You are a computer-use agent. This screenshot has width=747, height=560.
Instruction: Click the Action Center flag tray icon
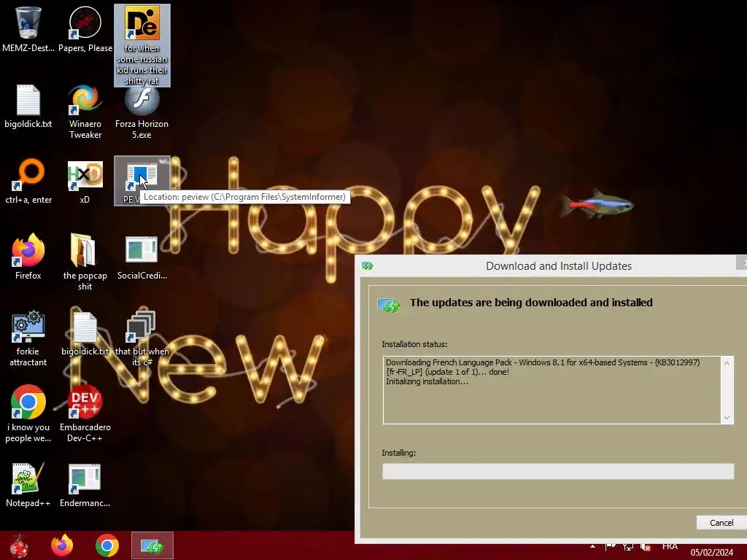click(611, 547)
